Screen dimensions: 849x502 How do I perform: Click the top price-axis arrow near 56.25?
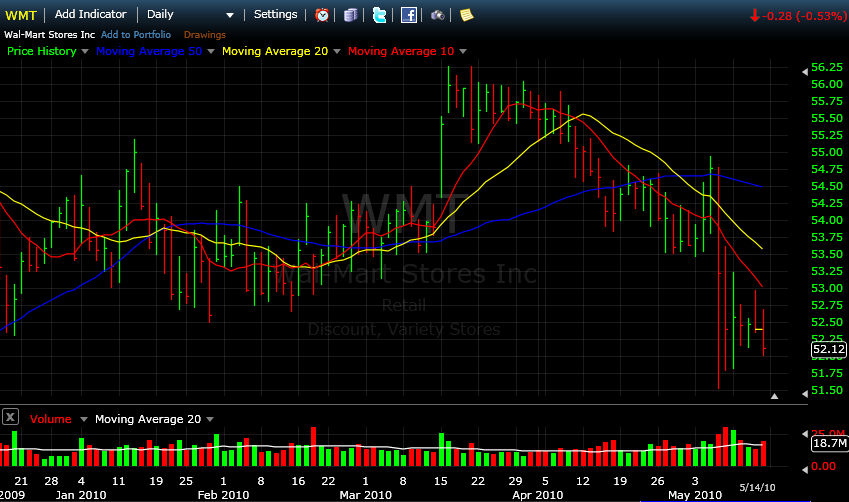tap(805, 71)
